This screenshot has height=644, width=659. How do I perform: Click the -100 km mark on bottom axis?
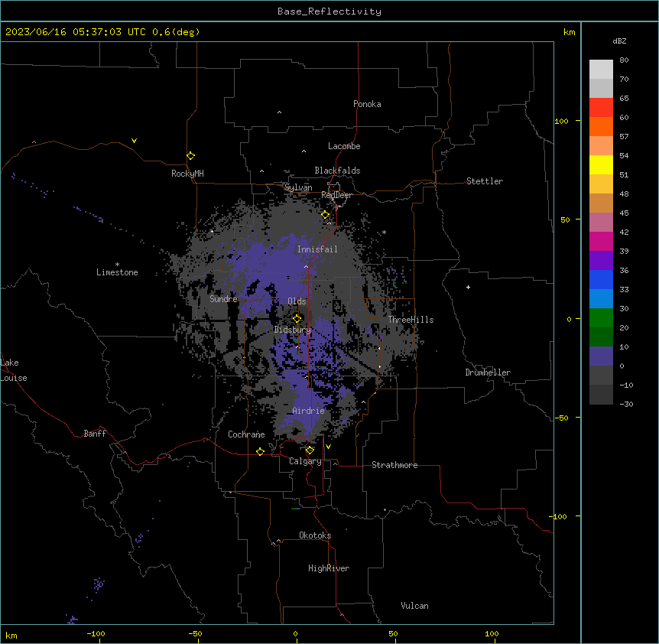pyautogui.click(x=96, y=634)
